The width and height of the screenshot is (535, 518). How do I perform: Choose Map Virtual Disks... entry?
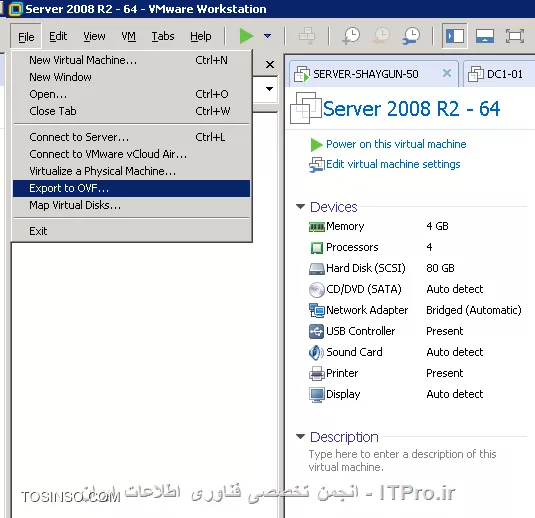tap(131, 205)
